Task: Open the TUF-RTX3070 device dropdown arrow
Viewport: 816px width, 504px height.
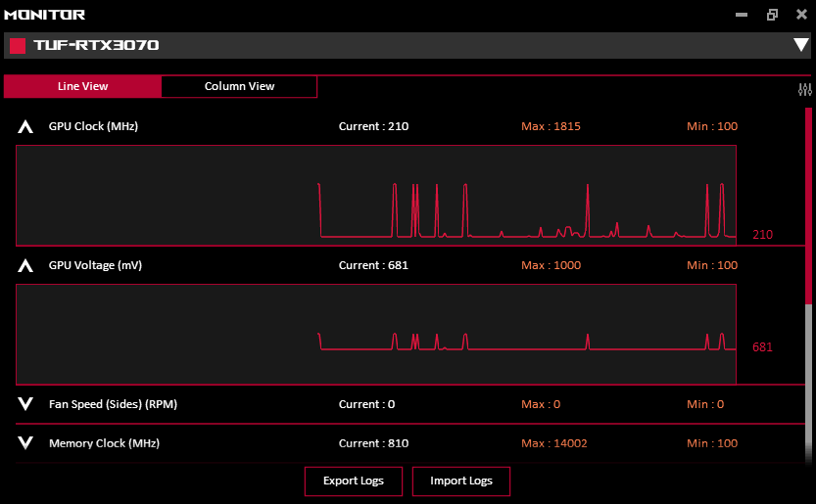Action: coord(801,45)
